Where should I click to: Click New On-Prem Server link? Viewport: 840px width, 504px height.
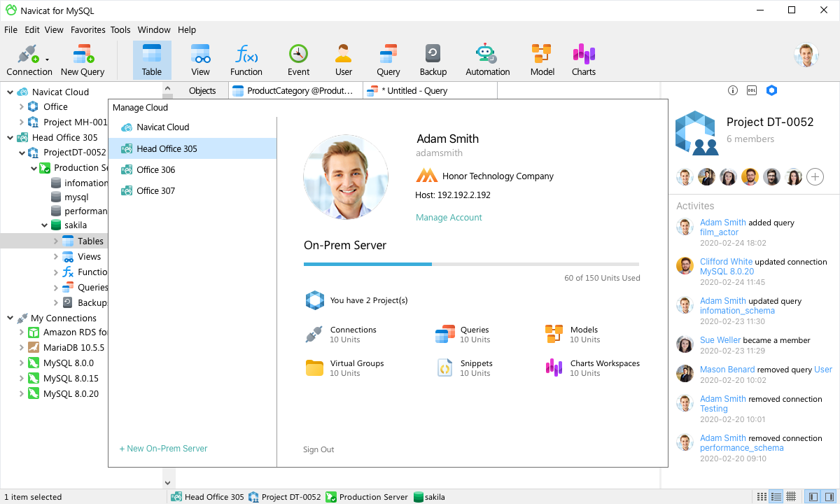[163, 449]
